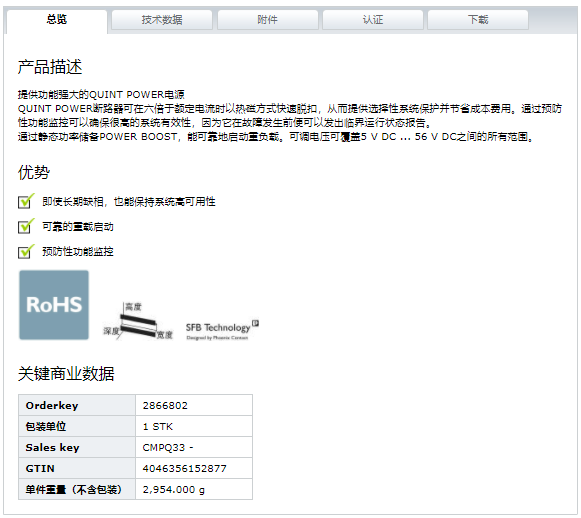Click the text 预防性功能监控
This screenshot has width=581, height=518.
[x=78, y=252]
